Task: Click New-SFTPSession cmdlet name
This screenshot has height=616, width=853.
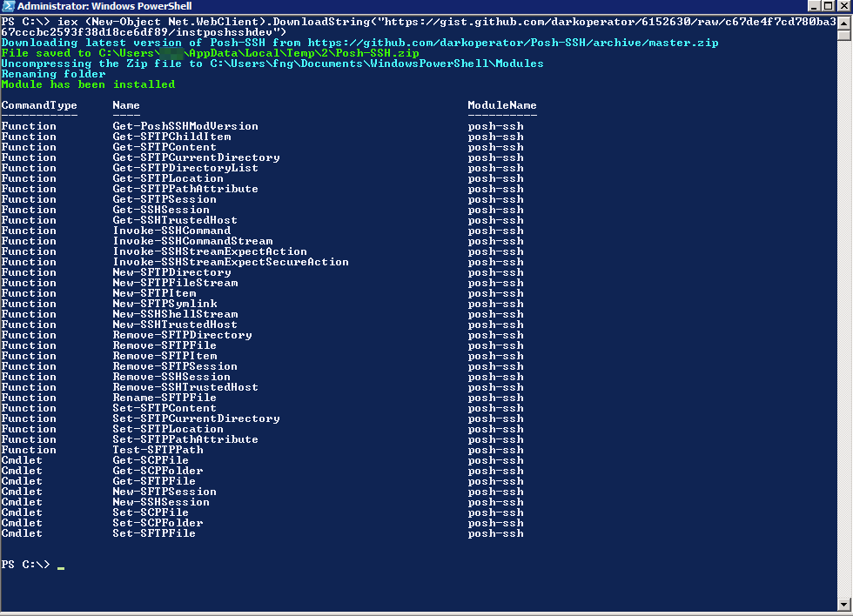Action: tap(165, 492)
